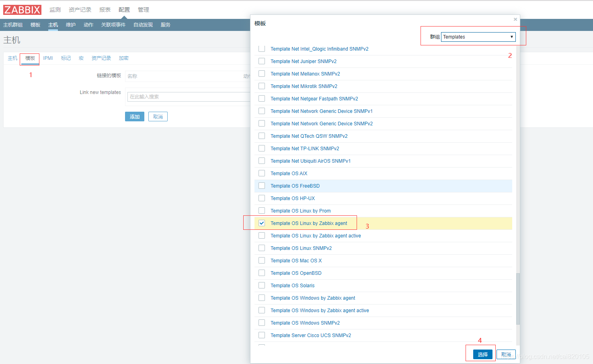
Task: Switch to the 加密 tab
Action: (124, 58)
